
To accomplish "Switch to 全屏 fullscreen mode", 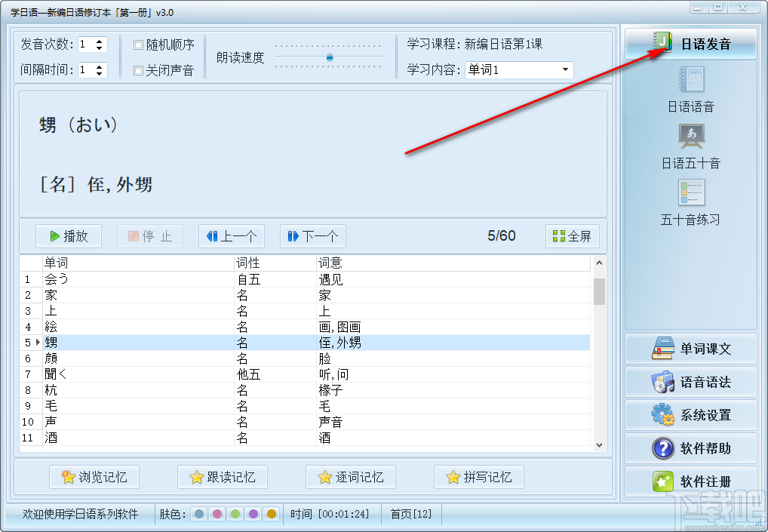I will [572, 237].
